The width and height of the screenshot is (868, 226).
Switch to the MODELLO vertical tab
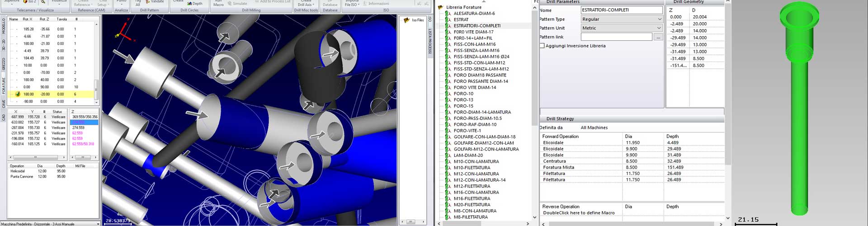pos(4,26)
